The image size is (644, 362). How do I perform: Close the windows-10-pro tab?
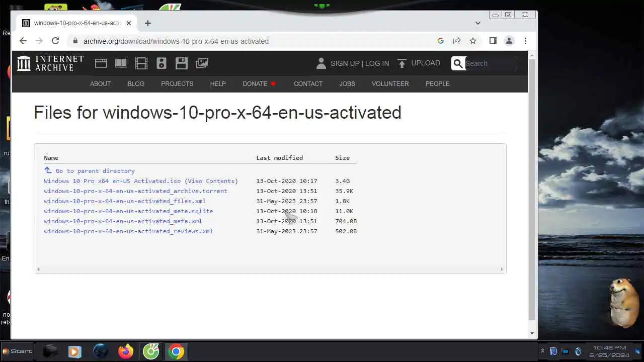tap(129, 23)
